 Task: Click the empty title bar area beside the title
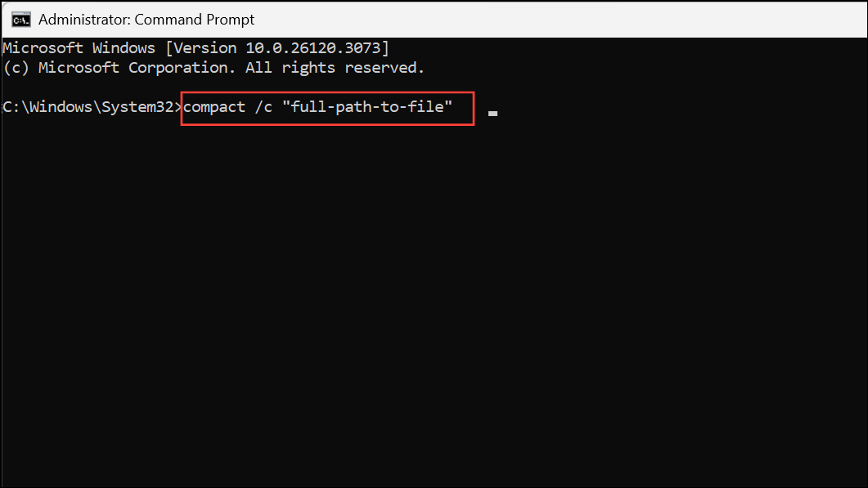coord(559,20)
